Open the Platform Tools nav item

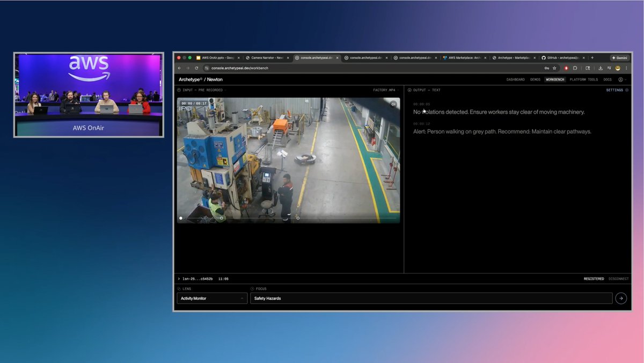pos(584,79)
